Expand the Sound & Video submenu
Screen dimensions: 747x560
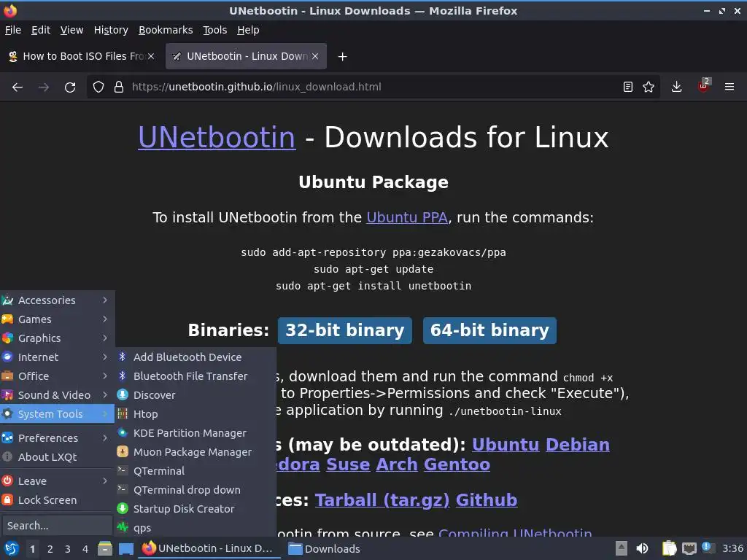point(57,395)
